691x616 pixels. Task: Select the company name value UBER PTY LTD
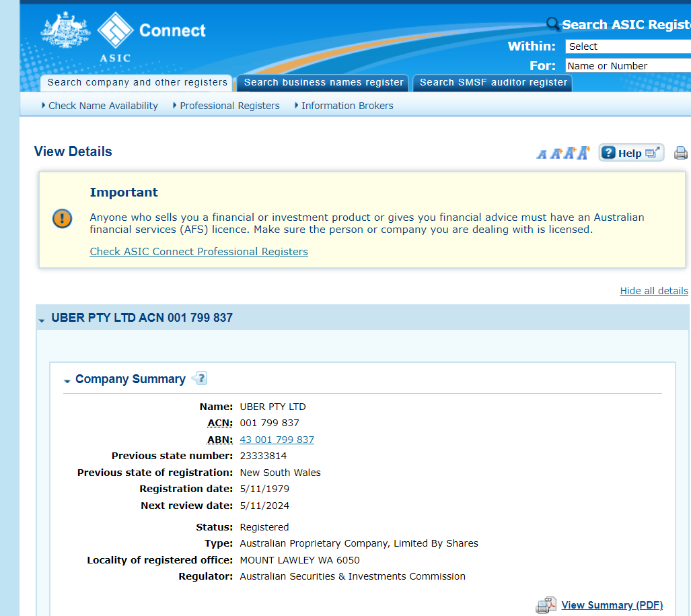[272, 407]
